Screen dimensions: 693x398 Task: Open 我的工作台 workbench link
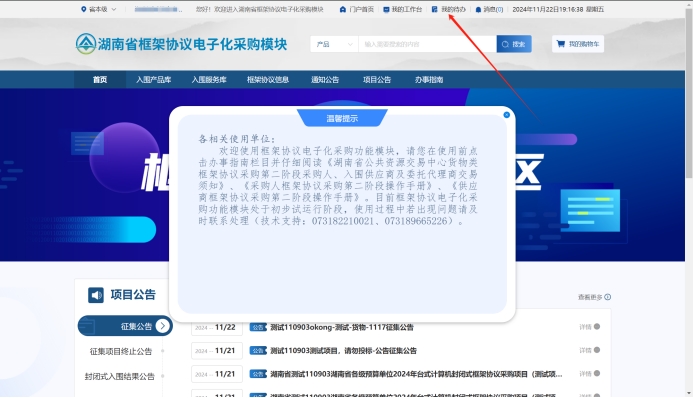click(x=407, y=9)
